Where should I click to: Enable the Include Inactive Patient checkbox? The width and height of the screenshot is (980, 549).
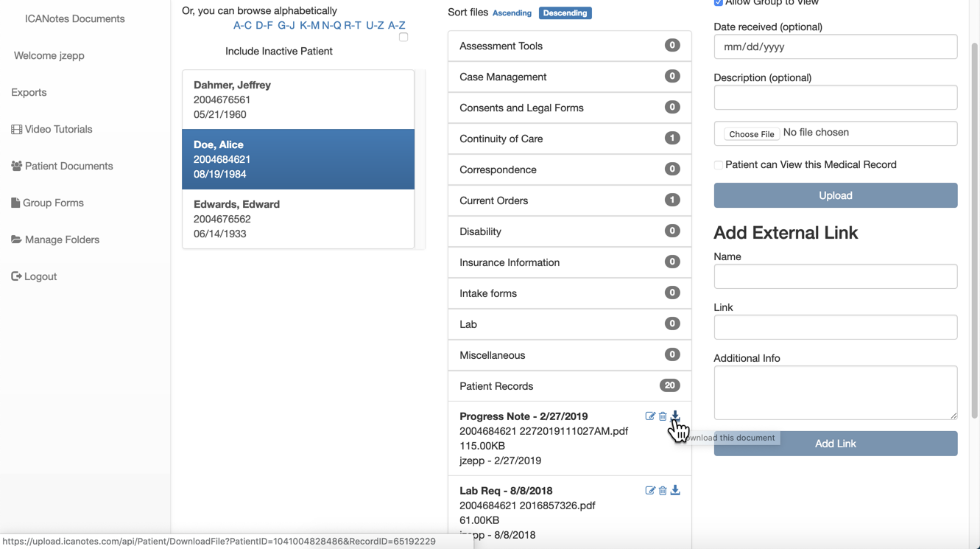[x=403, y=37]
